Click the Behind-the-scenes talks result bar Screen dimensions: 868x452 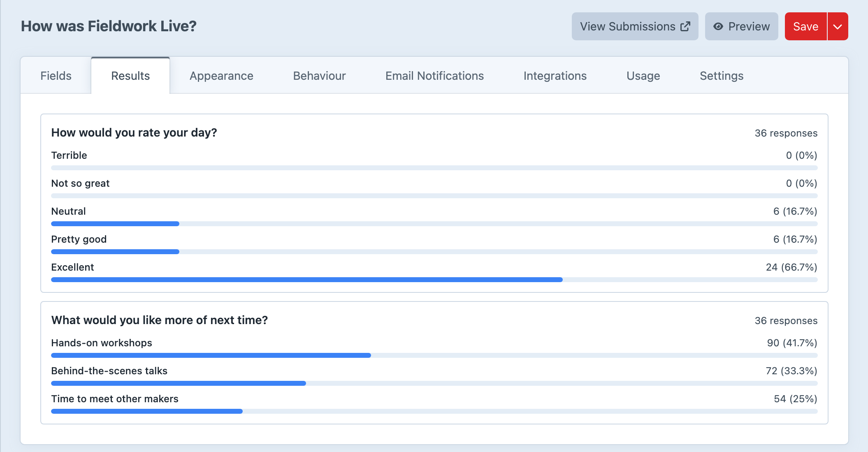coord(434,383)
